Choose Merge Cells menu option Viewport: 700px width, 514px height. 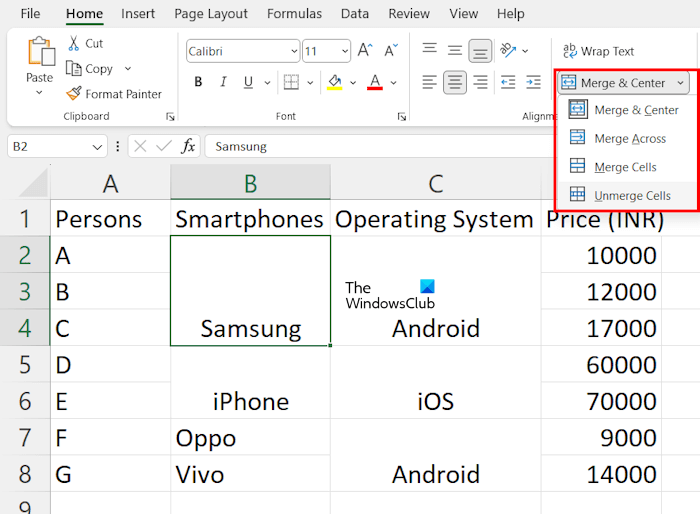point(627,167)
